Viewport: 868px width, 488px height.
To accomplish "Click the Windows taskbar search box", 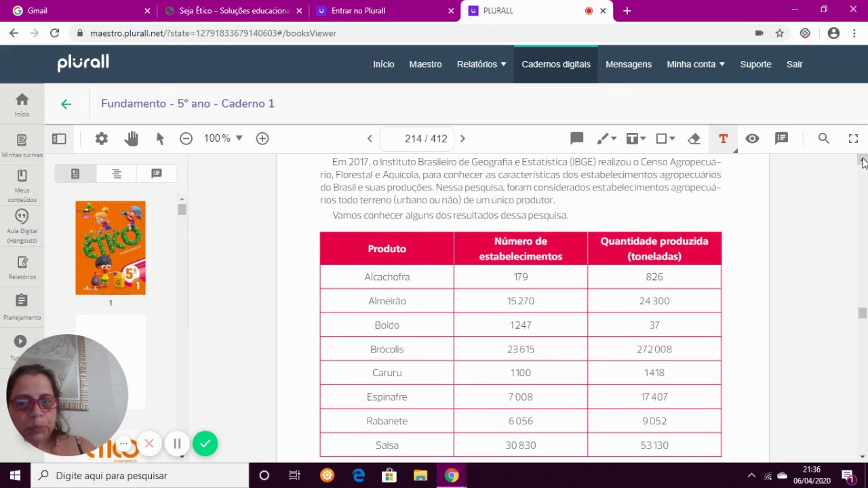I will coord(140,476).
